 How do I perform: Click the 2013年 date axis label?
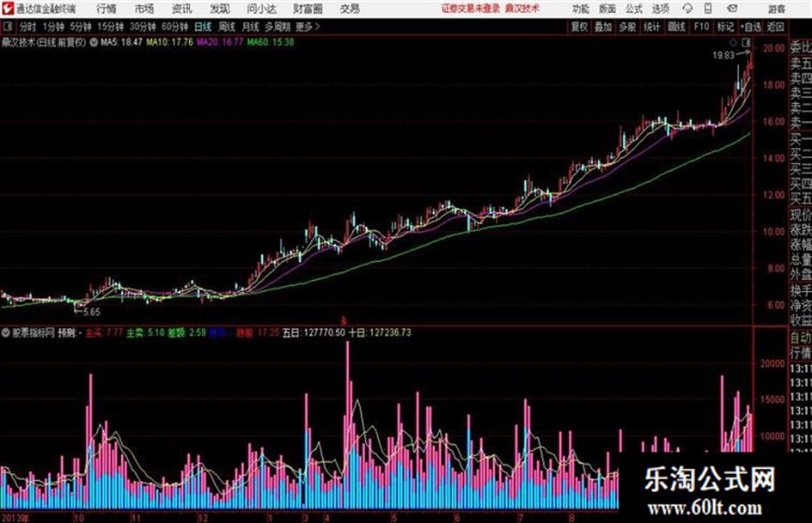(15, 518)
